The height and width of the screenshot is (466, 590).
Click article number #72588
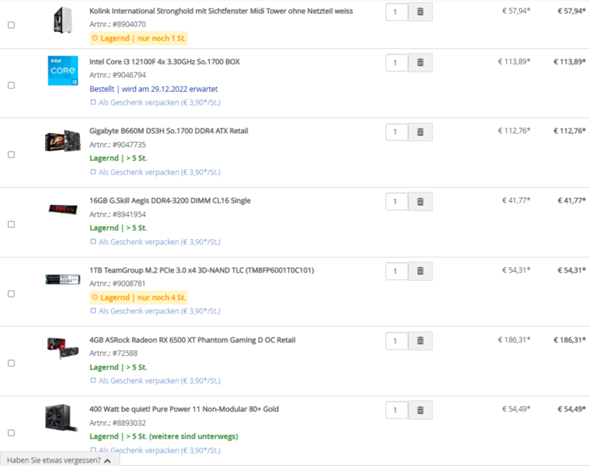[125, 353]
